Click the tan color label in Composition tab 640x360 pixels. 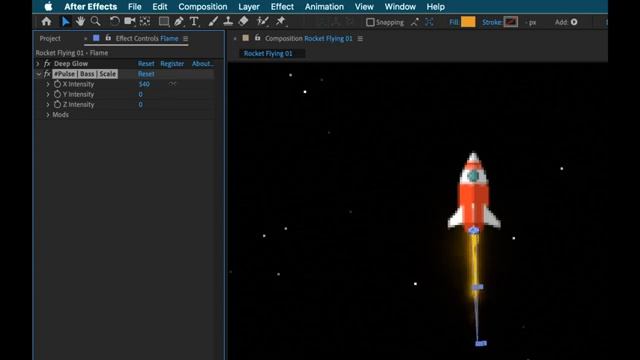pyautogui.click(x=245, y=38)
